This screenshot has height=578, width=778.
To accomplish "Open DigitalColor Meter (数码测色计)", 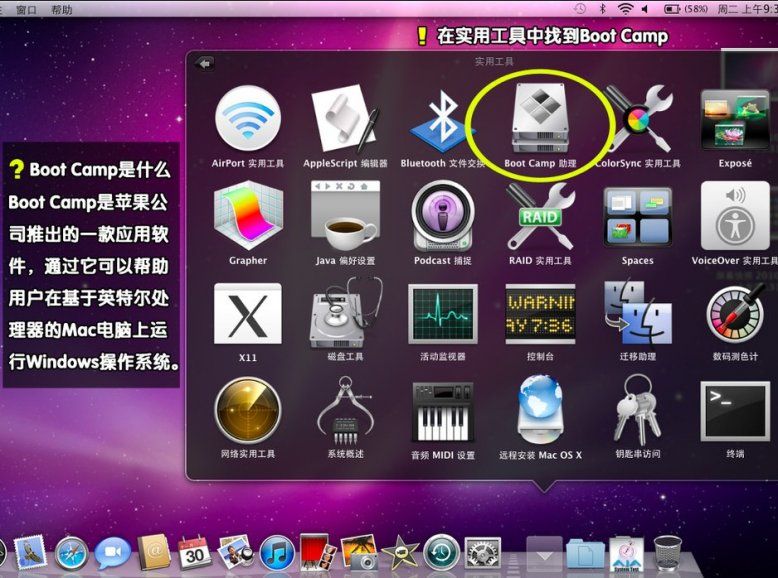I will click(x=735, y=314).
